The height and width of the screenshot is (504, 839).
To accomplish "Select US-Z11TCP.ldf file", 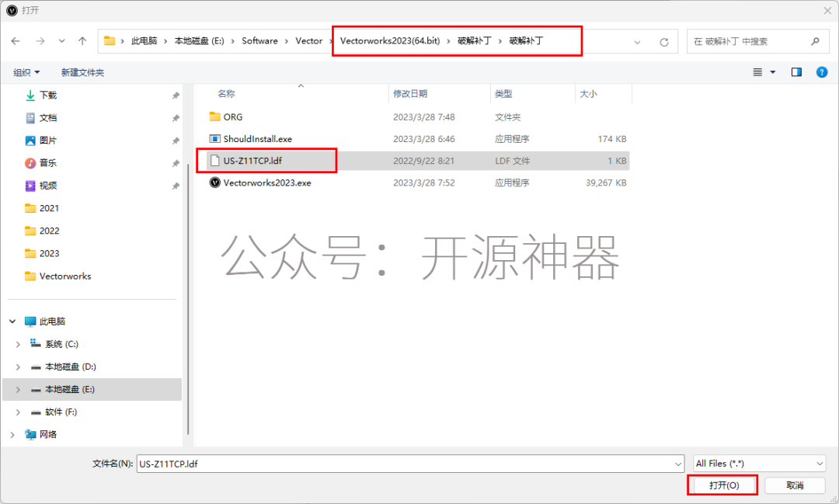I will click(252, 161).
